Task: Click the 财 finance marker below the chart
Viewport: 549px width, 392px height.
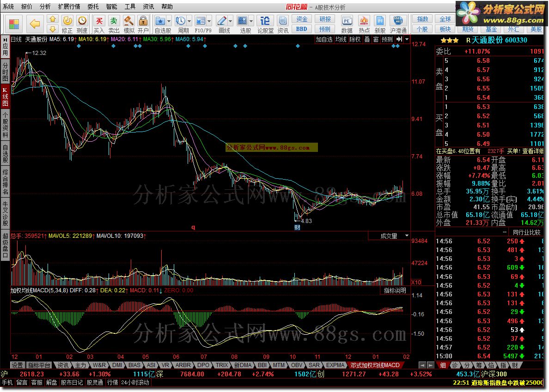Action: click(297, 227)
